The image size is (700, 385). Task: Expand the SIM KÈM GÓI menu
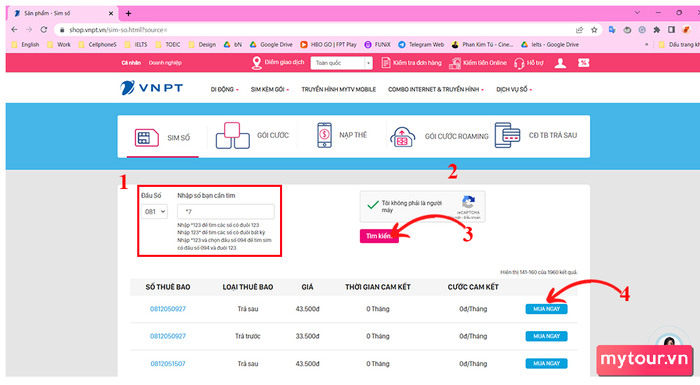(x=270, y=89)
